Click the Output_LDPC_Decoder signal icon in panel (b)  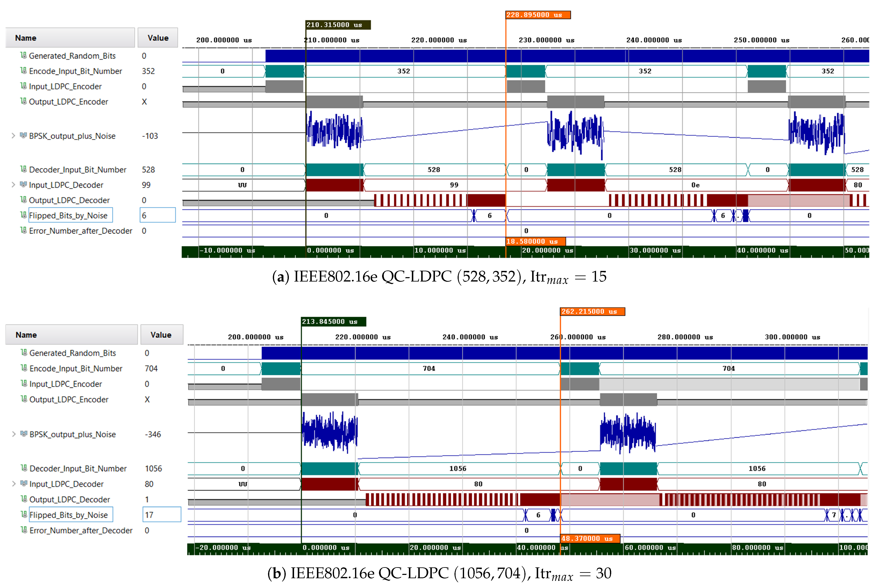click(24, 499)
